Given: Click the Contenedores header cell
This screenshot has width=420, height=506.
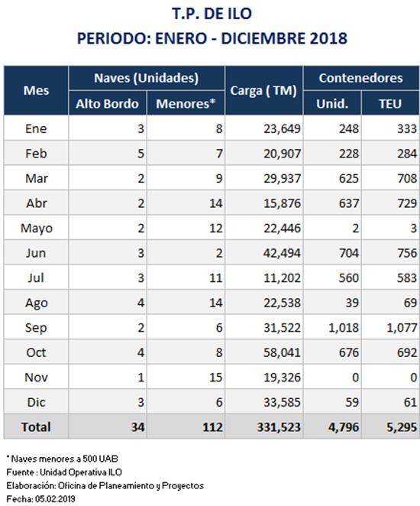Looking at the screenshot, I should pyautogui.click(x=361, y=78).
